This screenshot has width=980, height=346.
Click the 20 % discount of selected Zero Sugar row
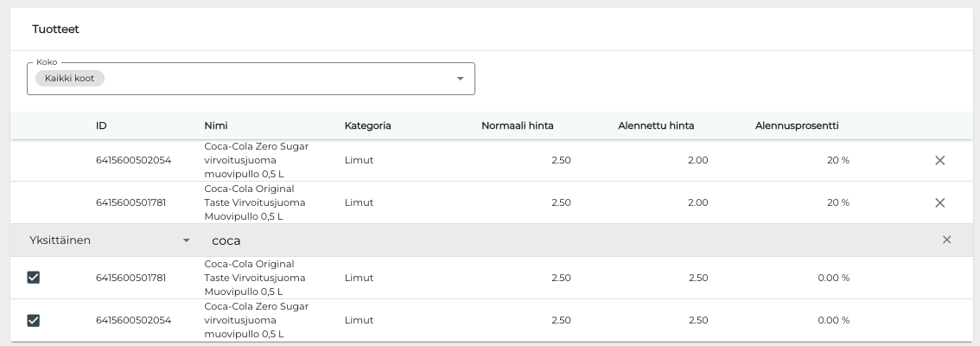click(x=837, y=161)
